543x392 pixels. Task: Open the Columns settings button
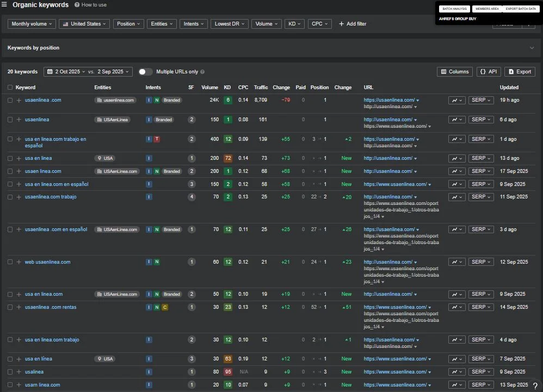[x=455, y=72]
